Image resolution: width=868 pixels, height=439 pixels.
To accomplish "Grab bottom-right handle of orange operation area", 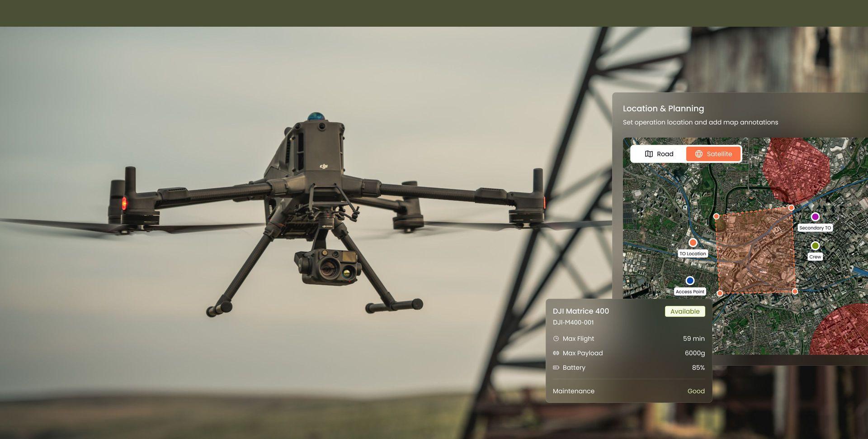I will [795, 291].
